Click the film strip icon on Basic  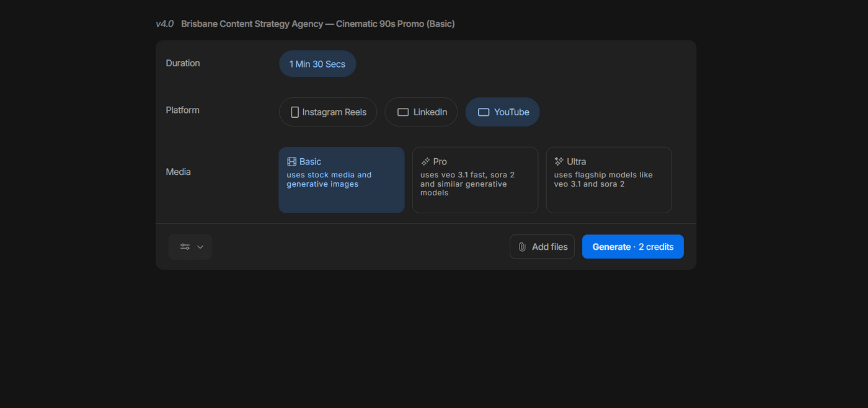[x=291, y=162]
